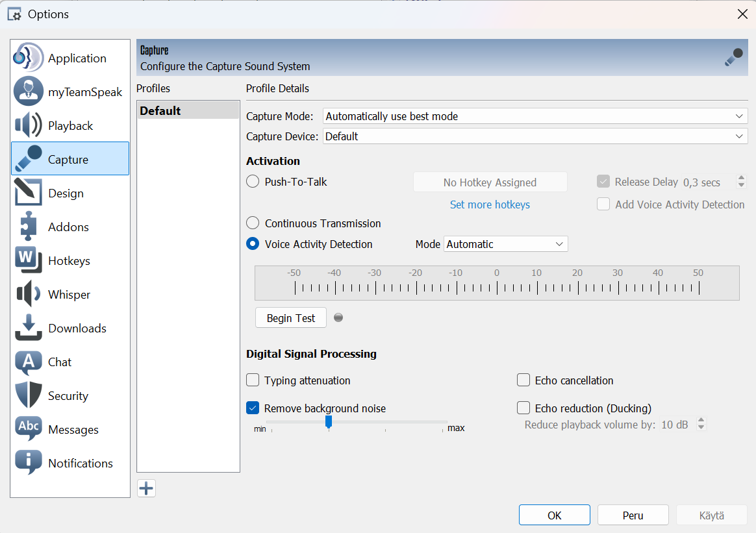Open the Notifications info bubble icon
Viewport: 756px width, 533px height.
[29, 462]
